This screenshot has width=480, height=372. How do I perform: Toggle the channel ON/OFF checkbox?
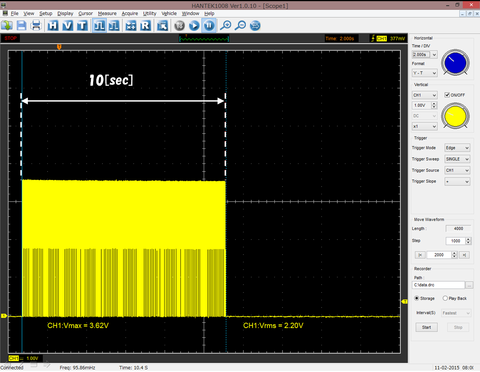tap(447, 95)
